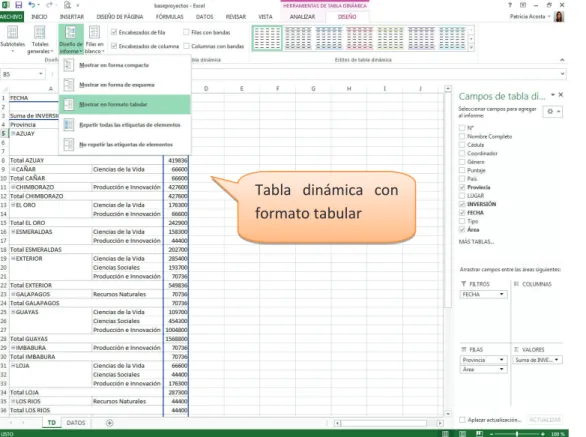Uncheck the INVERSIÓN field checkbox
The width and height of the screenshot is (586, 437).
click(x=462, y=204)
